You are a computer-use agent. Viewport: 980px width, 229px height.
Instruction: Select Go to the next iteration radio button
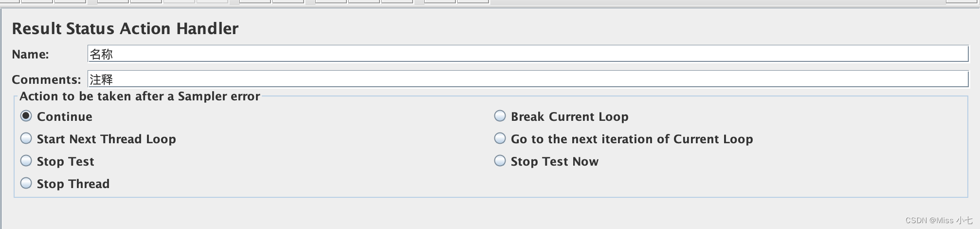[500, 138]
